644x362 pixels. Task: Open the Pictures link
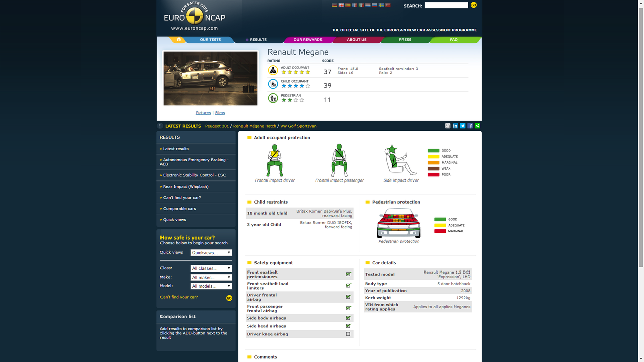point(203,113)
